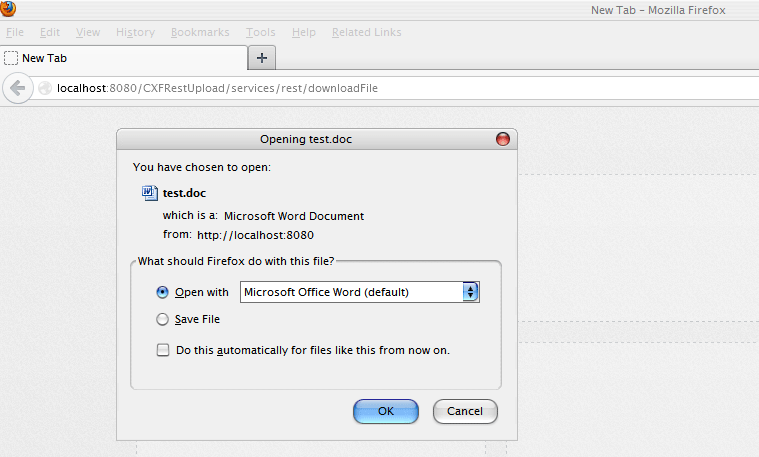
Task: Cancel the file download dialog
Action: coord(465,411)
